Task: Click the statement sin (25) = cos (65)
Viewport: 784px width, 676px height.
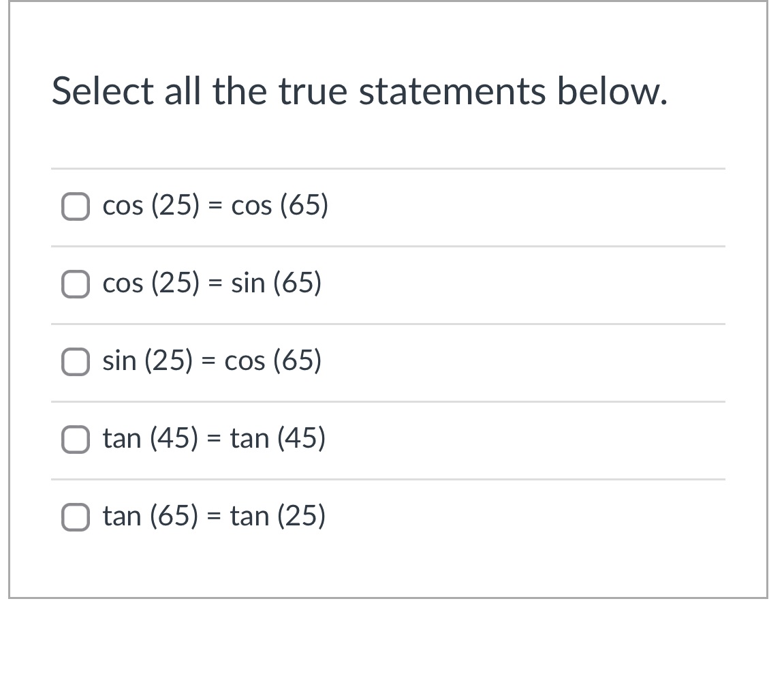Action: pos(212,361)
